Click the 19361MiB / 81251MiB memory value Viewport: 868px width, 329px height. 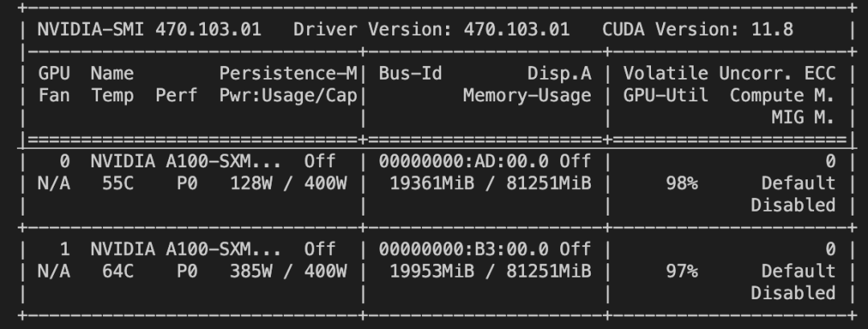point(489,183)
